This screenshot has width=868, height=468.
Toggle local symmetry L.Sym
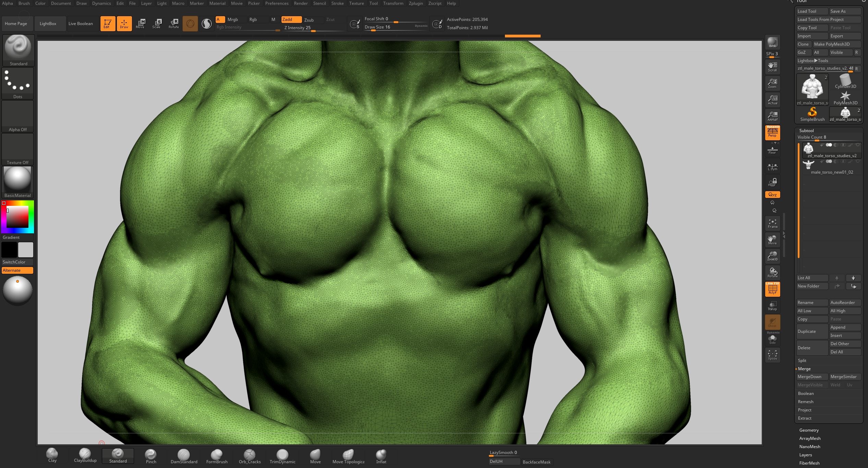[772, 166]
